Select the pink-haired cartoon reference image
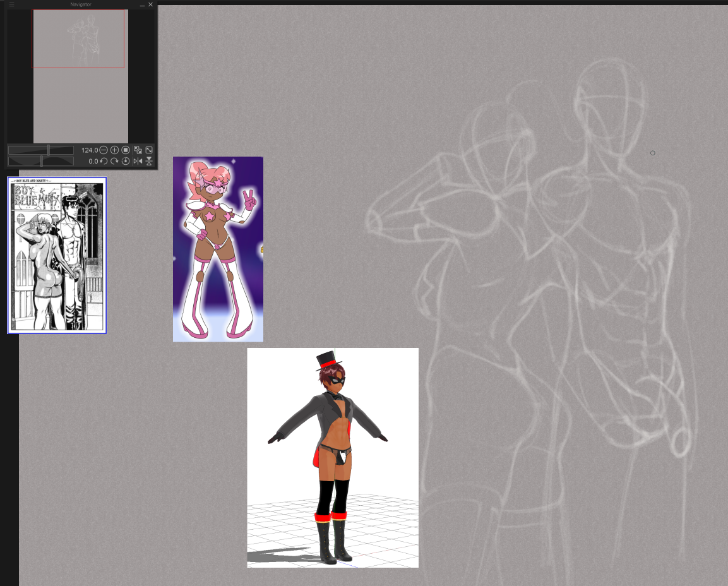The image size is (728, 586). point(218,249)
